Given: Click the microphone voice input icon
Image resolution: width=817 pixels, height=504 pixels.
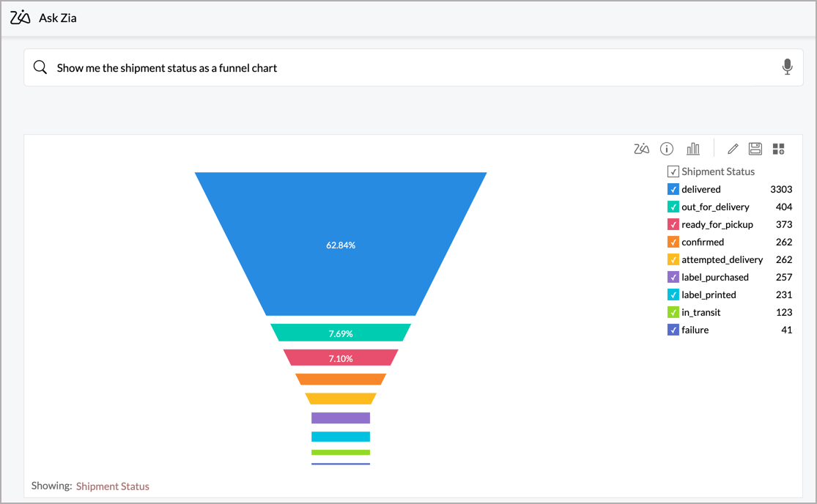Looking at the screenshot, I should (787, 67).
